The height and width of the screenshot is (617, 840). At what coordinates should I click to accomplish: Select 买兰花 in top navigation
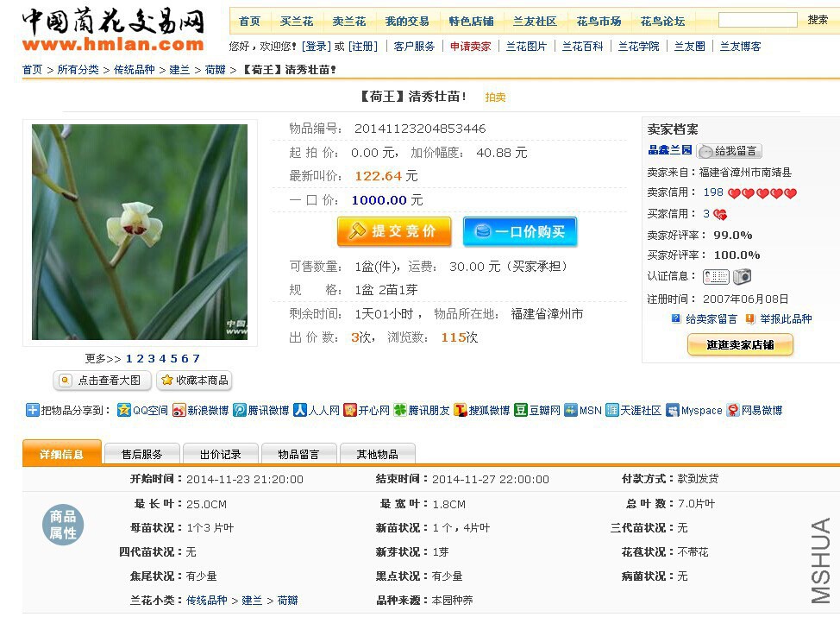click(x=297, y=22)
